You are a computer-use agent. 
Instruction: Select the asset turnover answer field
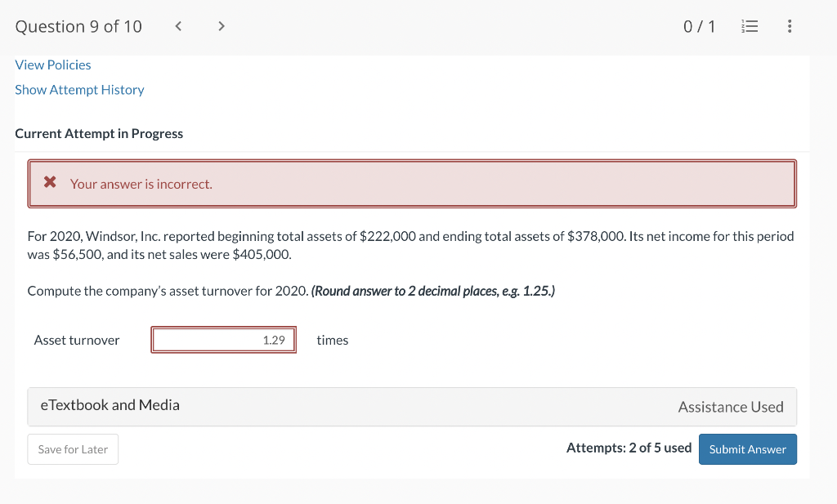(x=223, y=339)
